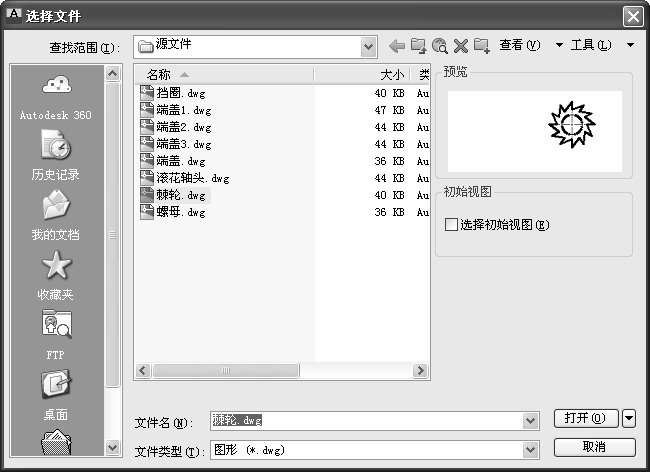Expand the 查找范围 源文件 dropdown
The width and height of the screenshot is (650, 472).
[x=369, y=47]
